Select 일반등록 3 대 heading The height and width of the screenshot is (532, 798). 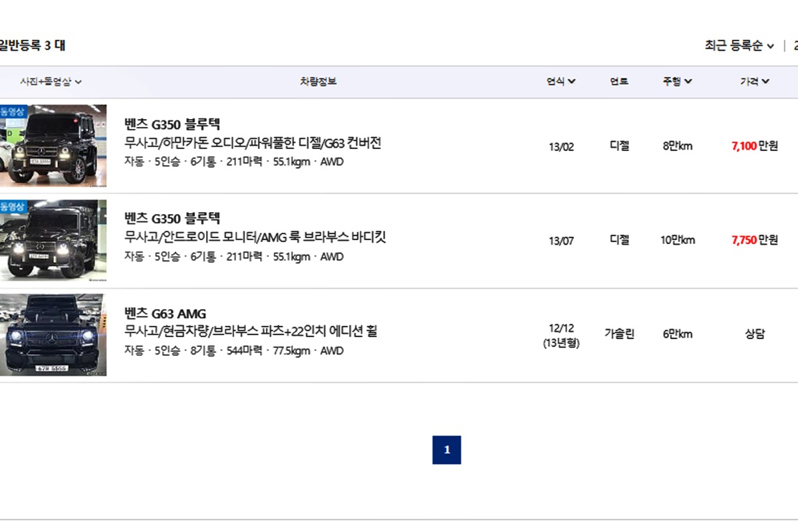coord(33,45)
